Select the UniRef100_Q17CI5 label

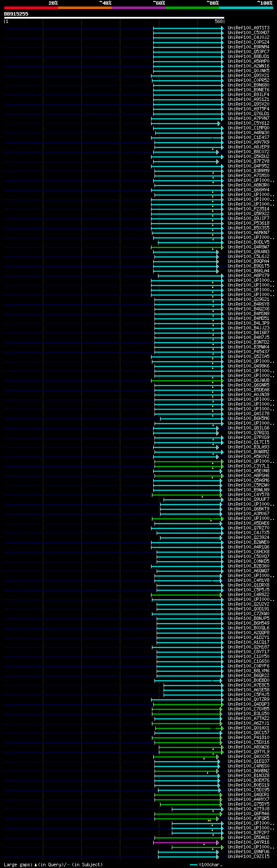point(248,442)
